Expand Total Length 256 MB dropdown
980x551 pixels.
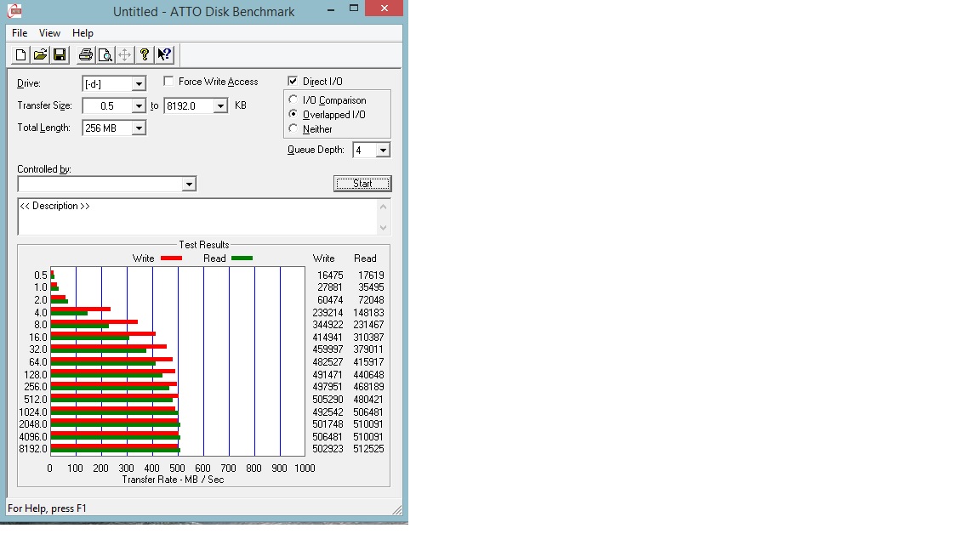coord(139,128)
